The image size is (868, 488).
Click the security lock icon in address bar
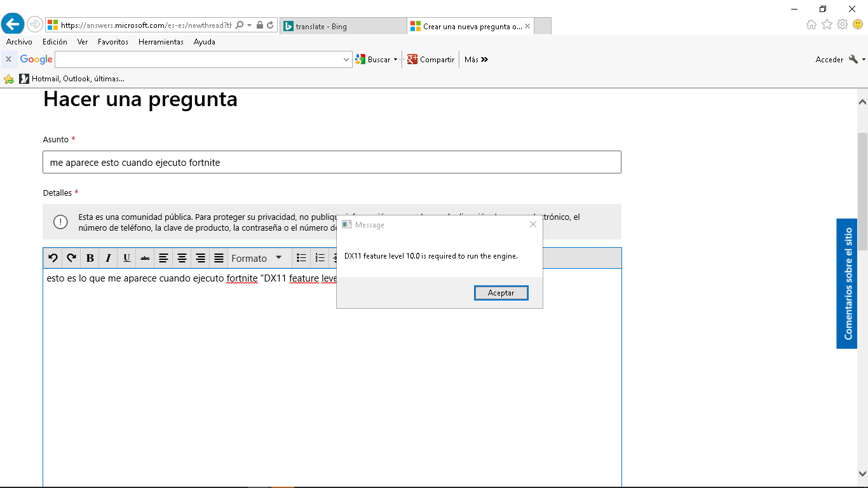point(260,25)
